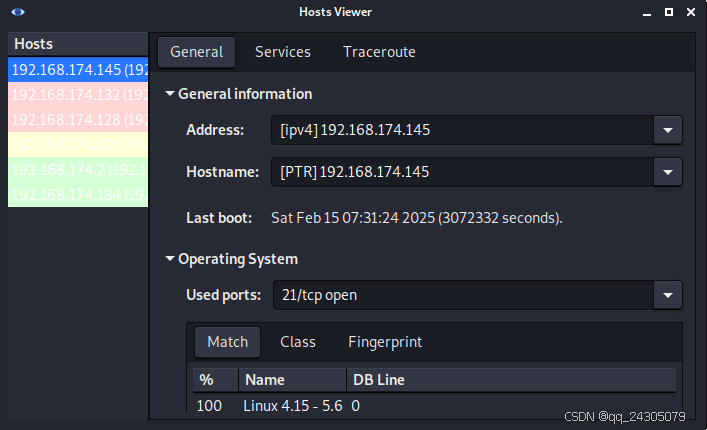This screenshot has height=430, width=707.
Task: Click the 100 percent match value
Action: tap(209, 406)
